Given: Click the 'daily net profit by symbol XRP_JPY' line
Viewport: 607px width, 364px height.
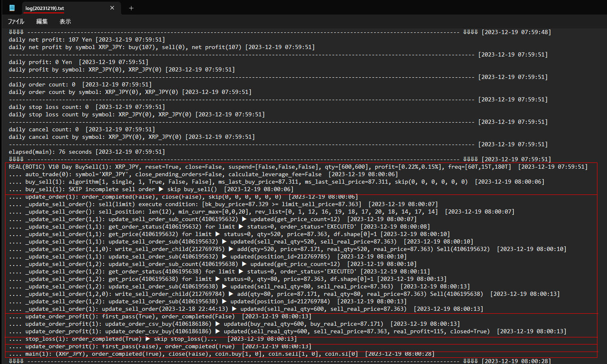Looking at the screenshot, I should coord(162,47).
